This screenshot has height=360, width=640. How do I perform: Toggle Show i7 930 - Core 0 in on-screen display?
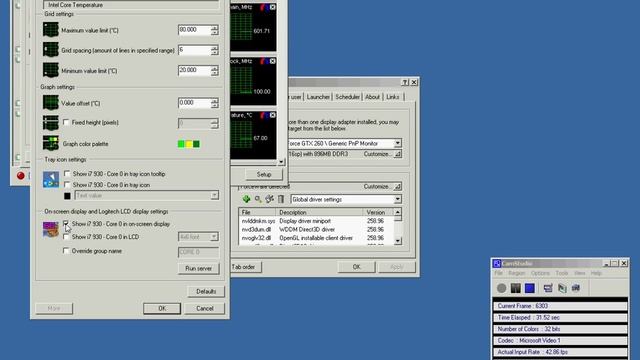[x=66, y=224]
